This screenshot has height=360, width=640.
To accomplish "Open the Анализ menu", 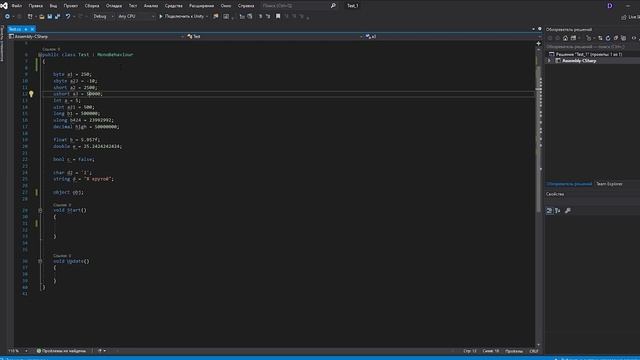I will tap(151, 6).
